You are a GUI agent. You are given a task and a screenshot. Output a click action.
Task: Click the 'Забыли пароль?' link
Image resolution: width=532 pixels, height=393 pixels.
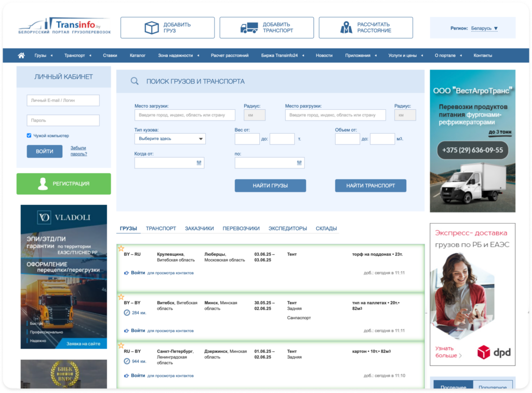click(78, 151)
